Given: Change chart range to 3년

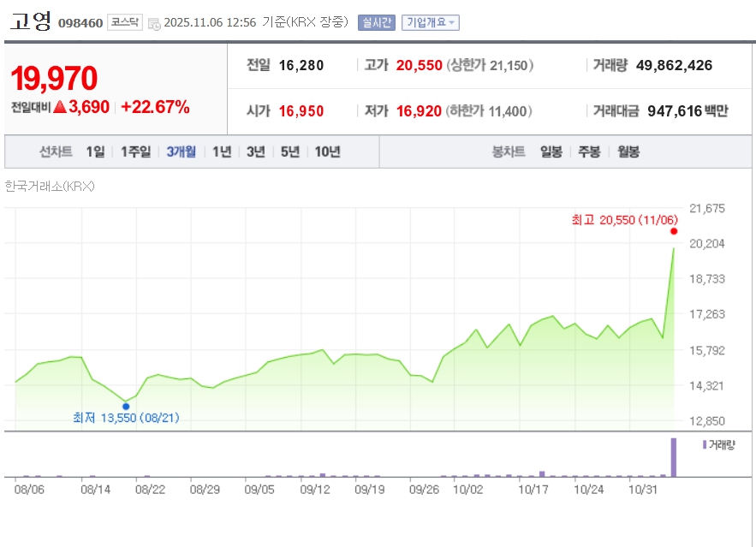Looking at the screenshot, I should [255, 152].
